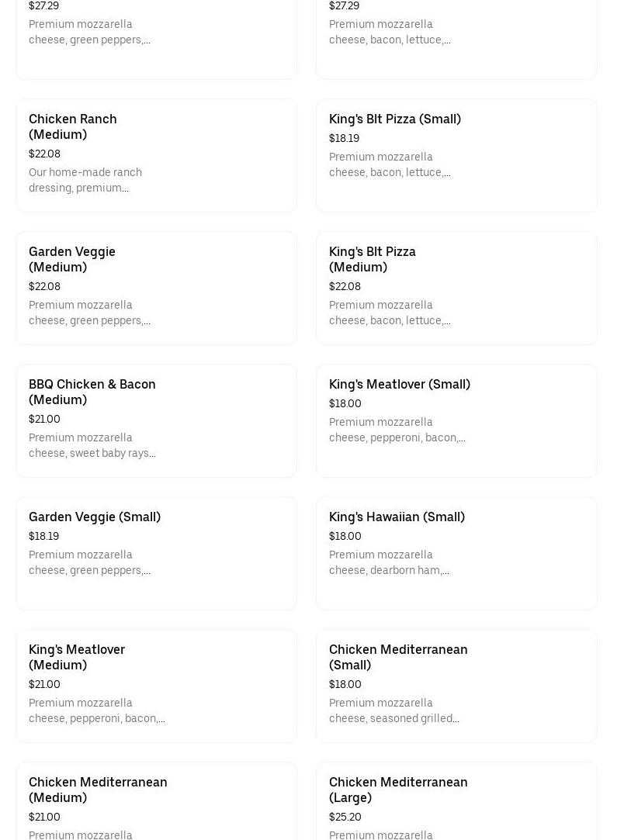Click King's Hawaiian dearborn ham description
Viewport: 624px width, 840px height.
coord(389,562)
